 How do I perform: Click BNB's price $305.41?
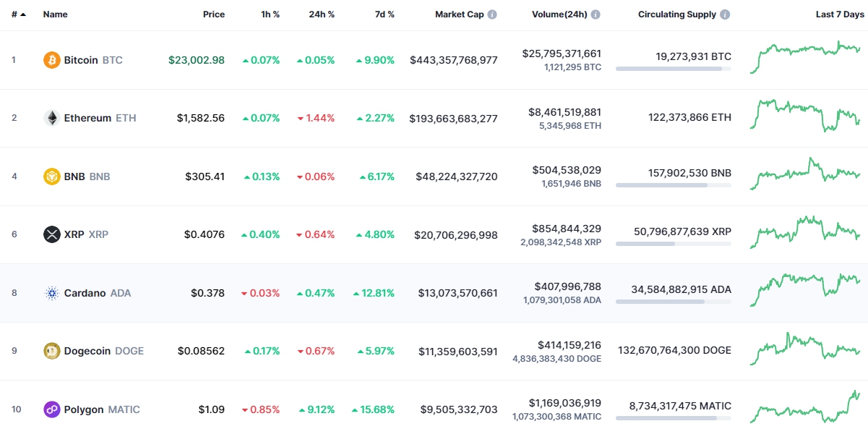(x=205, y=177)
